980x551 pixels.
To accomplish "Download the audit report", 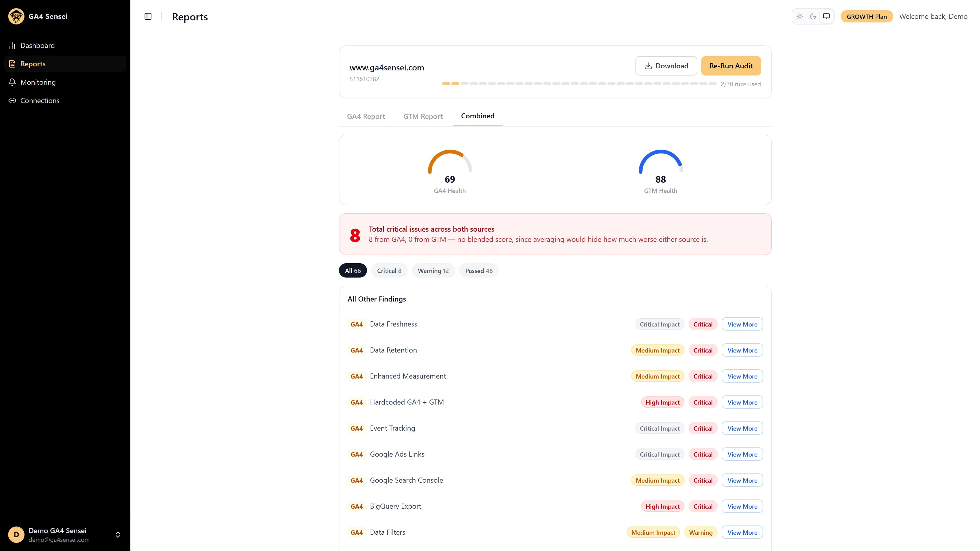I will tap(666, 66).
